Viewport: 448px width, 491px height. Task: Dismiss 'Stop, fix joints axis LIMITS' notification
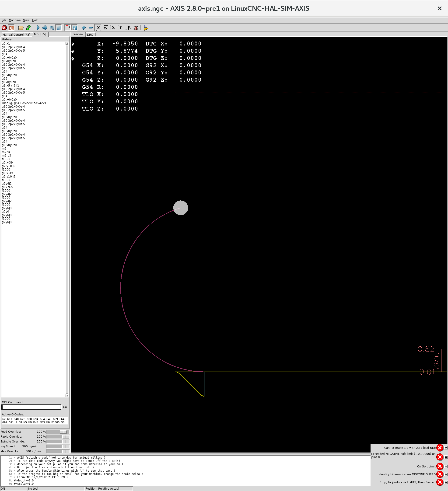coord(446,482)
